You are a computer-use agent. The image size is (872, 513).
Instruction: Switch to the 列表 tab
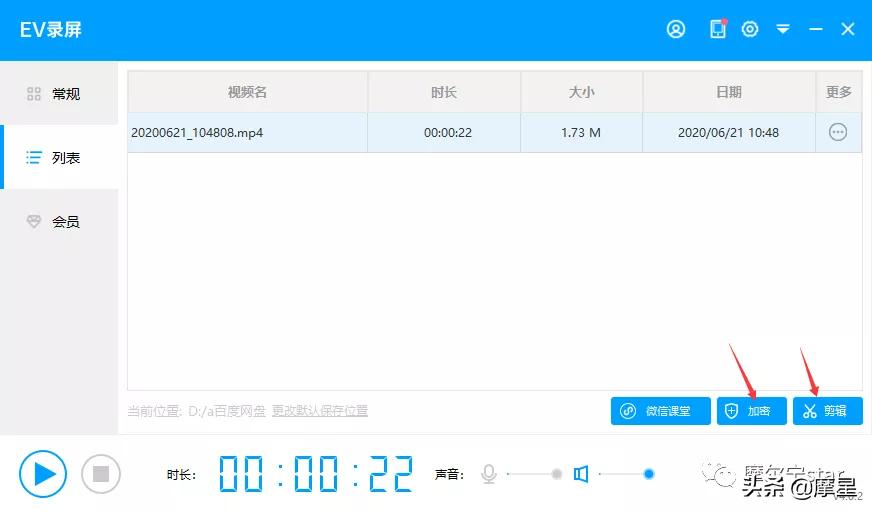tap(59, 157)
